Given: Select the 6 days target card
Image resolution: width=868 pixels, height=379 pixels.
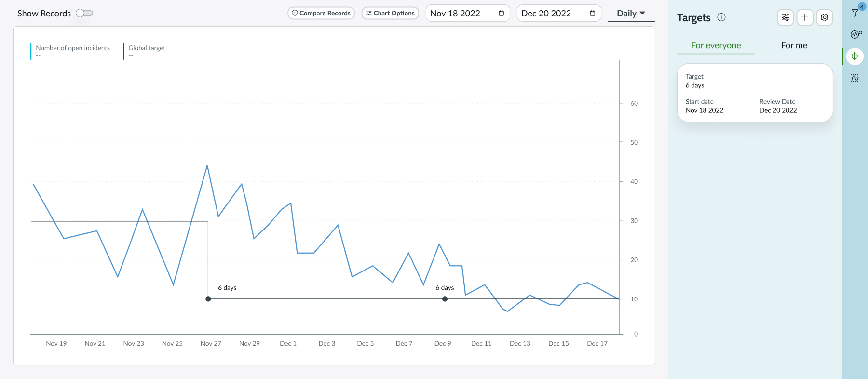Looking at the screenshot, I should tap(755, 93).
